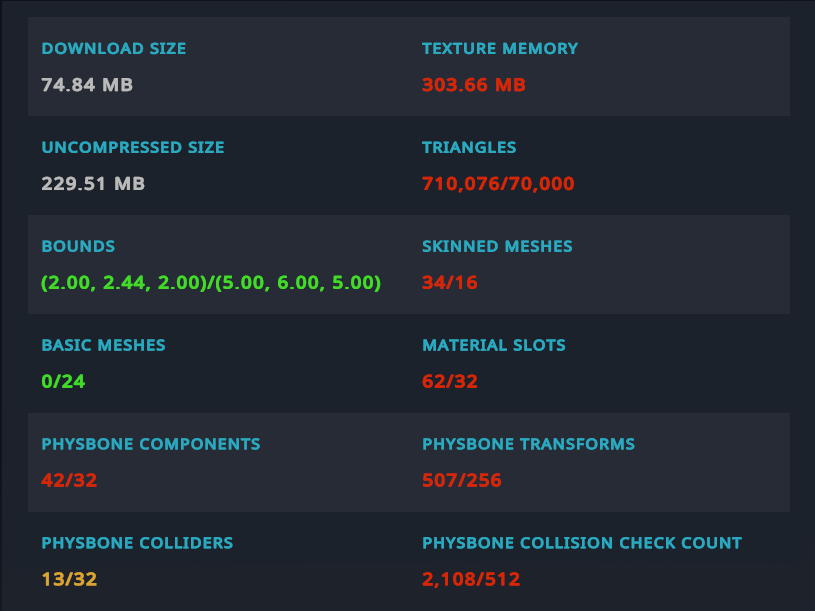Viewport: 815px width, 611px height.
Task: Select the 710,076/70,000 triangle count
Action: (498, 184)
